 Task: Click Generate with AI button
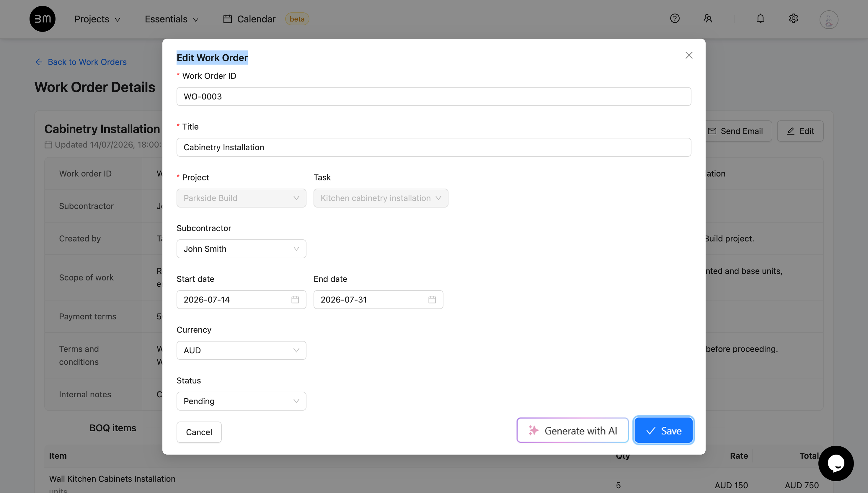pyautogui.click(x=572, y=430)
